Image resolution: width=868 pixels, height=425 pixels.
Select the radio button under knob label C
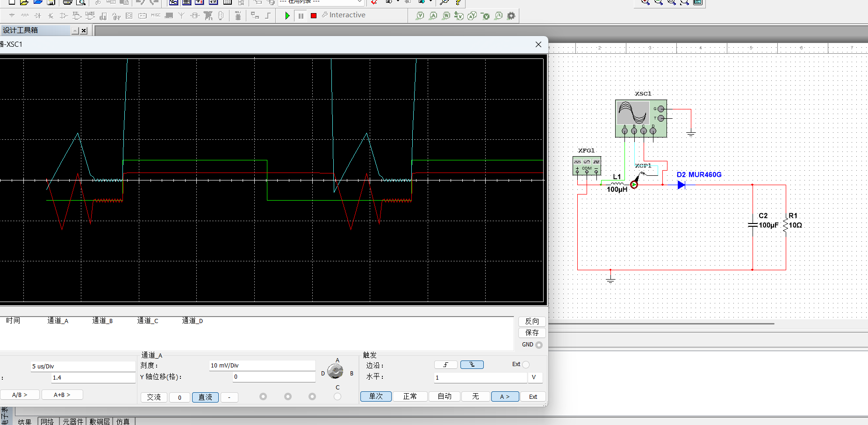(x=337, y=396)
